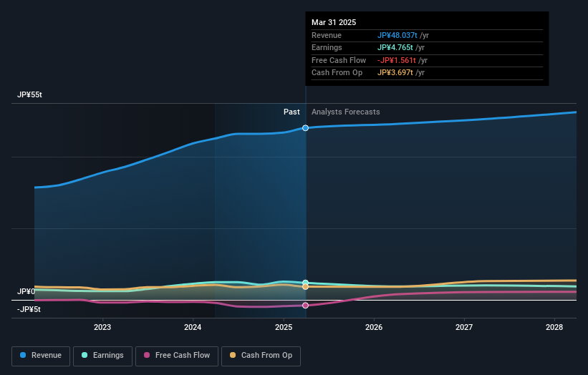Click the Revenue row label in tooltip
588x375 pixels.
[327, 35]
